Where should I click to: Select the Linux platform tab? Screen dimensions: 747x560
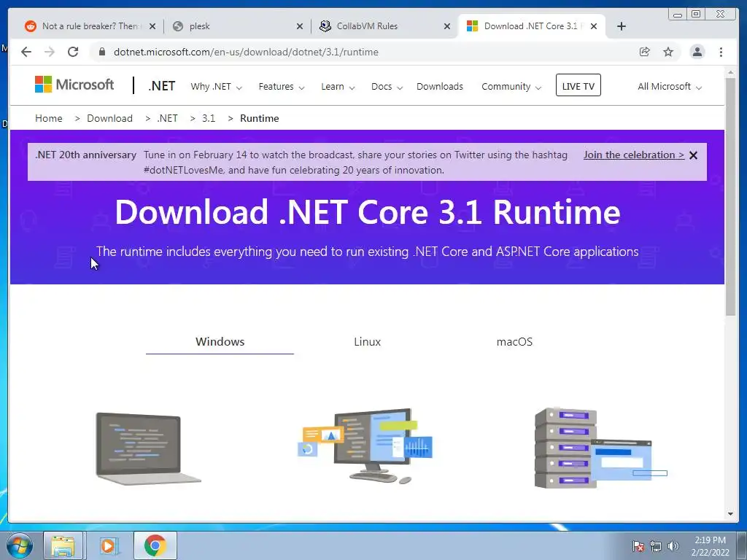[368, 342]
